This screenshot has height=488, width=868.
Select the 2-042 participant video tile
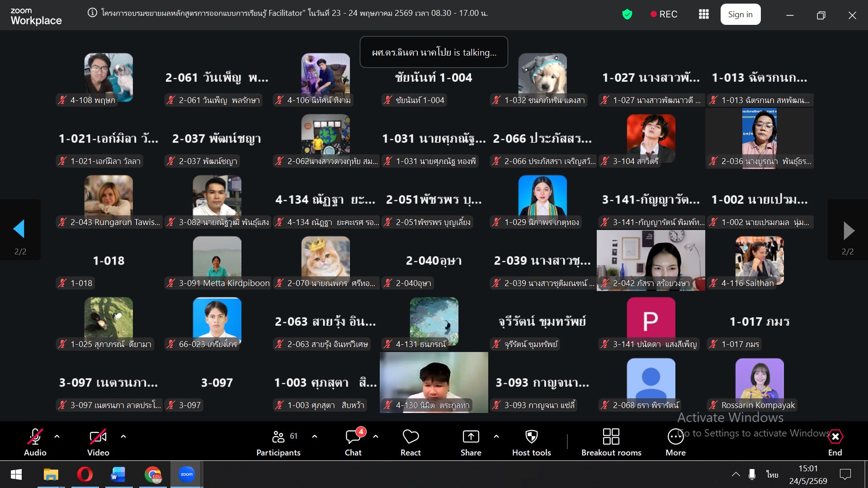pyautogui.click(x=651, y=260)
